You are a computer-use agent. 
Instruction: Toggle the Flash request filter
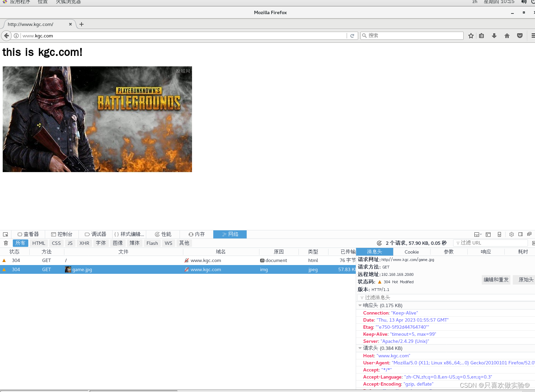point(152,243)
